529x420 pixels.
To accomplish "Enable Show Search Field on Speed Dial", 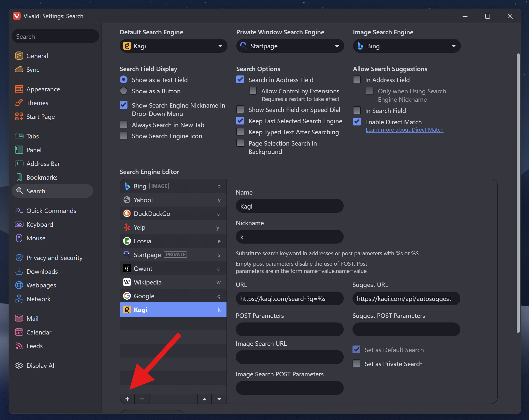I will [x=240, y=110].
